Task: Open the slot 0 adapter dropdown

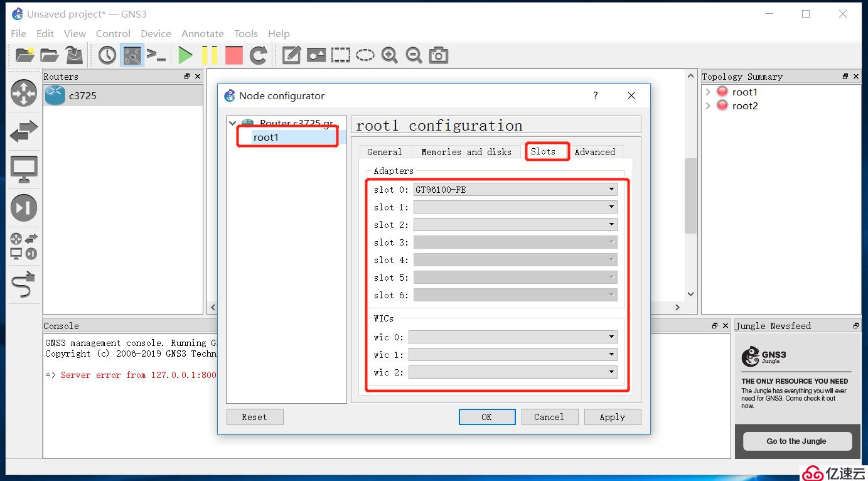Action: tap(515, 190)
